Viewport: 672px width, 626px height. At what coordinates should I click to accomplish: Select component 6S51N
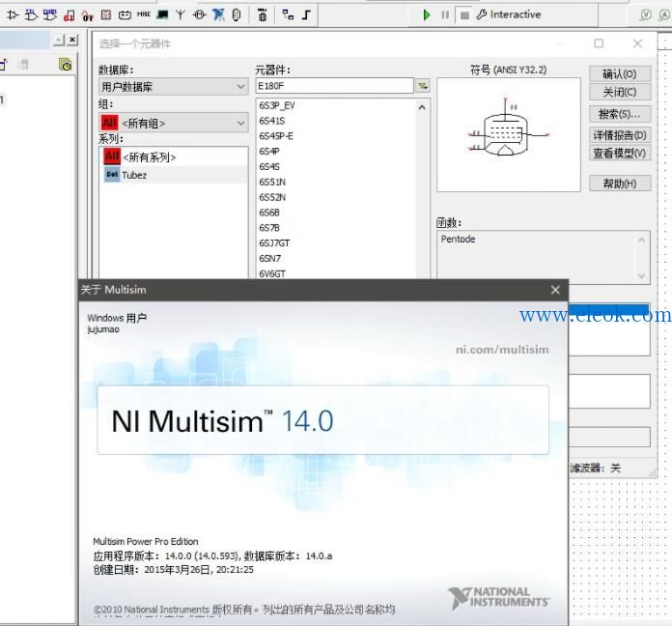tap(272, 183)
